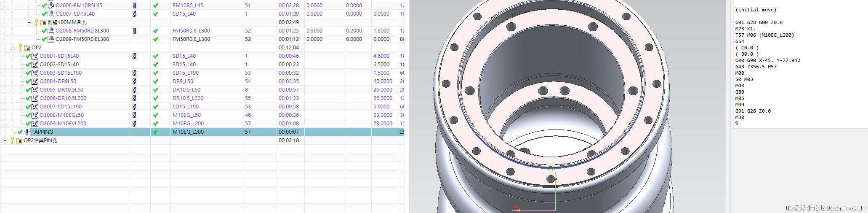This screenshot has width=868, height=213.
Task: Click the OP2治具PIN孔 folder icon
Action: click(19, 140)
